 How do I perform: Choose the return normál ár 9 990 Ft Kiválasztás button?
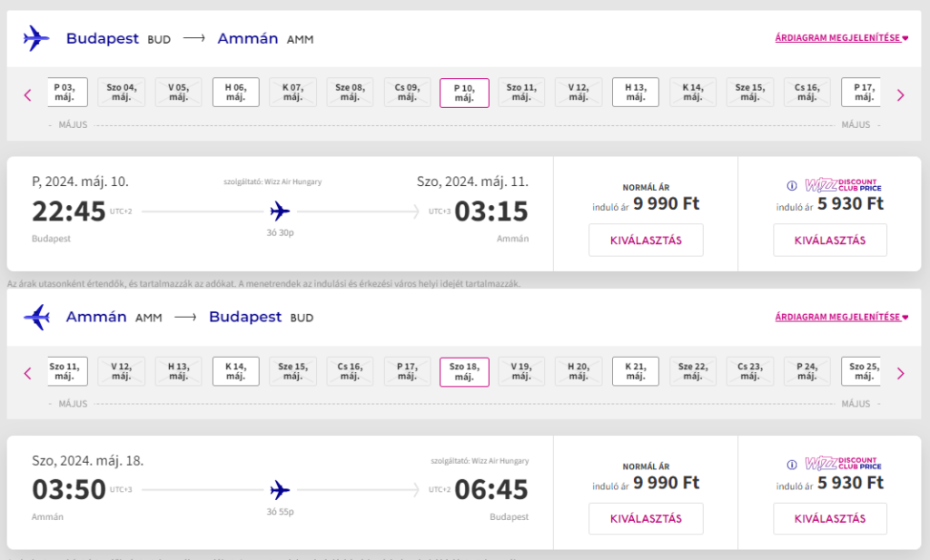click(646, 518)
